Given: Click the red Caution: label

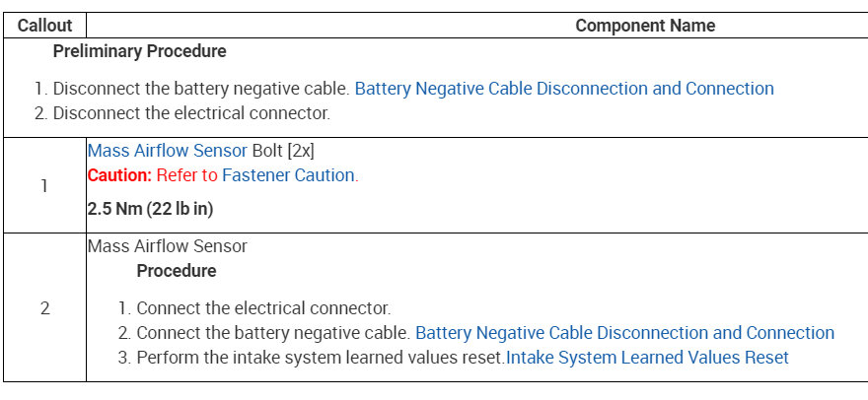Looking at the screenshot, I should (119, 175).
